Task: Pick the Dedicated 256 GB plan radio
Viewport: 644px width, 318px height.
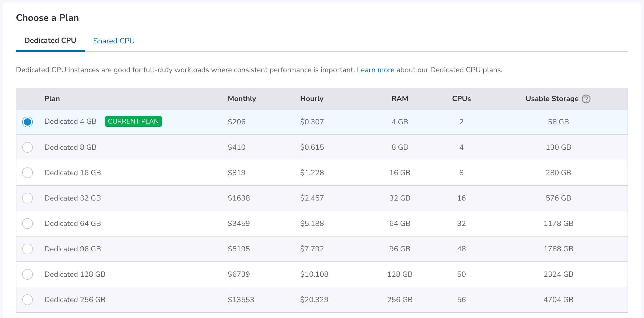Action: point(27,300)
